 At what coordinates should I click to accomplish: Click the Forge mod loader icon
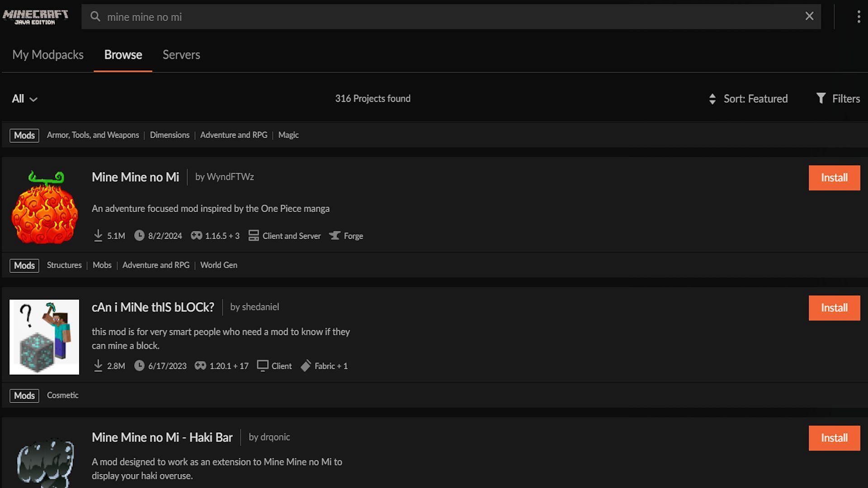[335, 235]
